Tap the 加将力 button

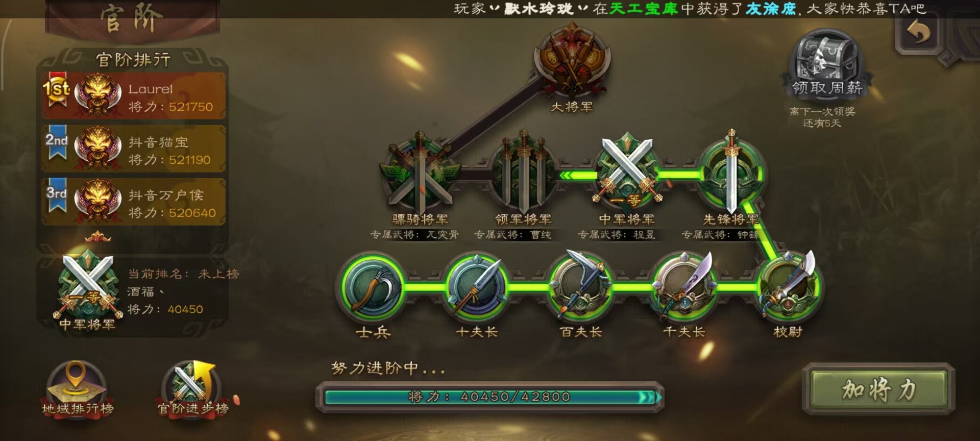point(879,389)
